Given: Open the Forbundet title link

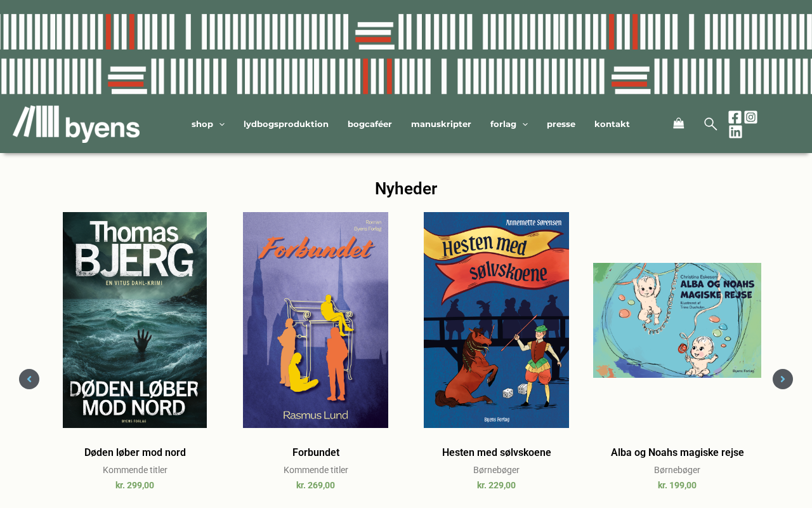Looking at the screenshot, I should click(316, 453).
